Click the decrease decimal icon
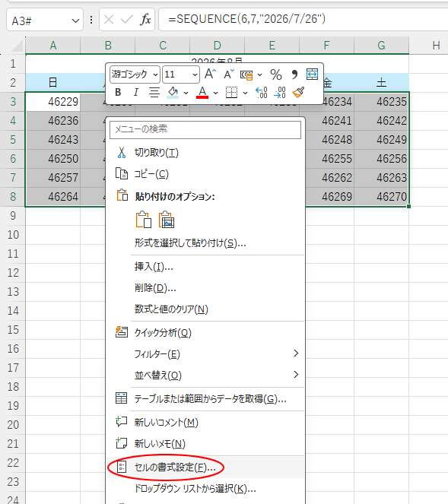This screenshot has width=448, height=504. [x=280, y=93]
